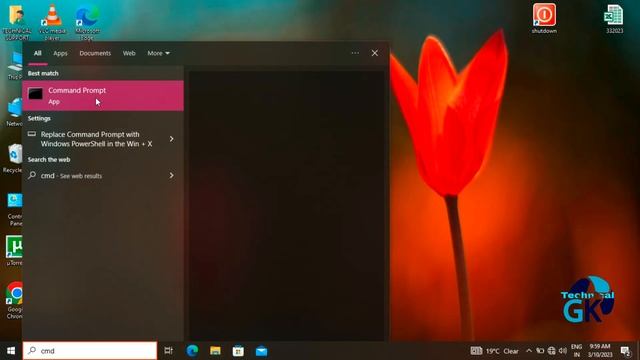The height and width of the screenshot is (360, 640).
Task: Open File Explorer from the taskbar
Action: click(x=215, y=351)
